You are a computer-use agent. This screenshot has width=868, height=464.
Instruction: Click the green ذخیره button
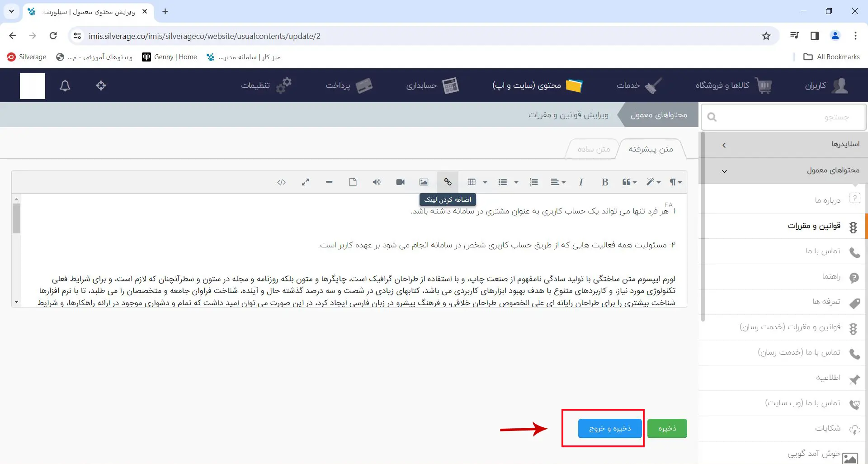pyautogui.click(x=667, y=428)
